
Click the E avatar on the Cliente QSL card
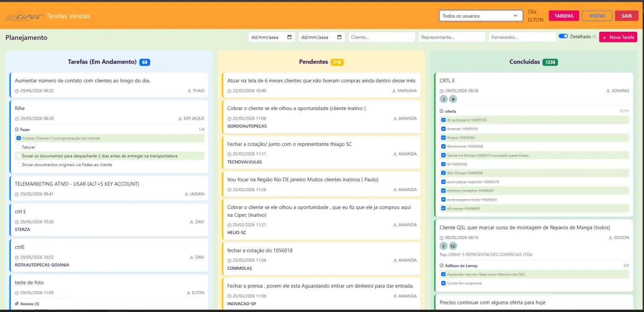click(443, 246)
